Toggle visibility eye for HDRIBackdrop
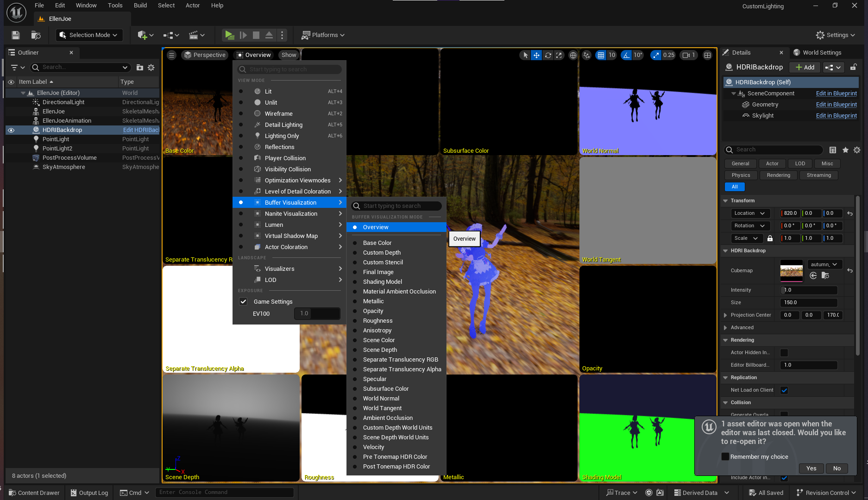Screen dimensions: 868x500 (11, 130)
